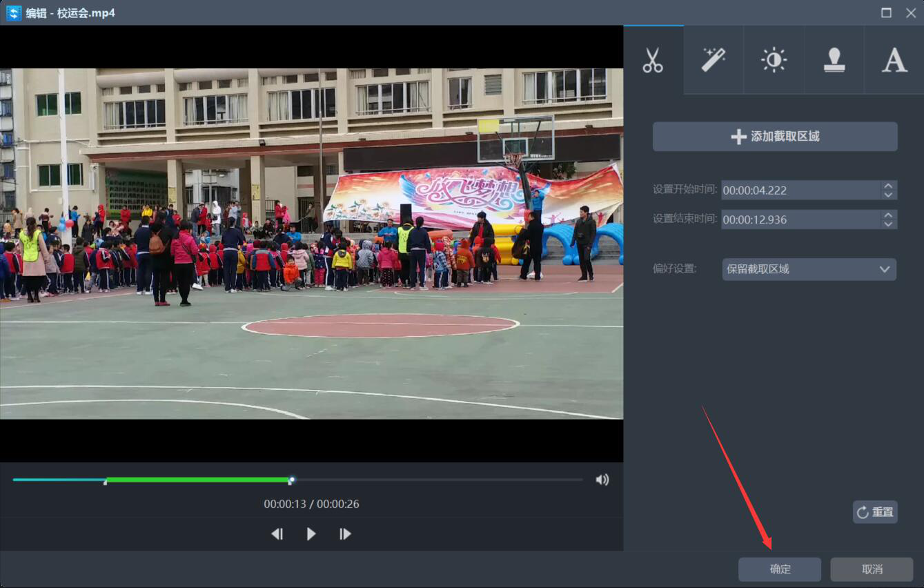
Task: Play the video preview
Action: 311,533
